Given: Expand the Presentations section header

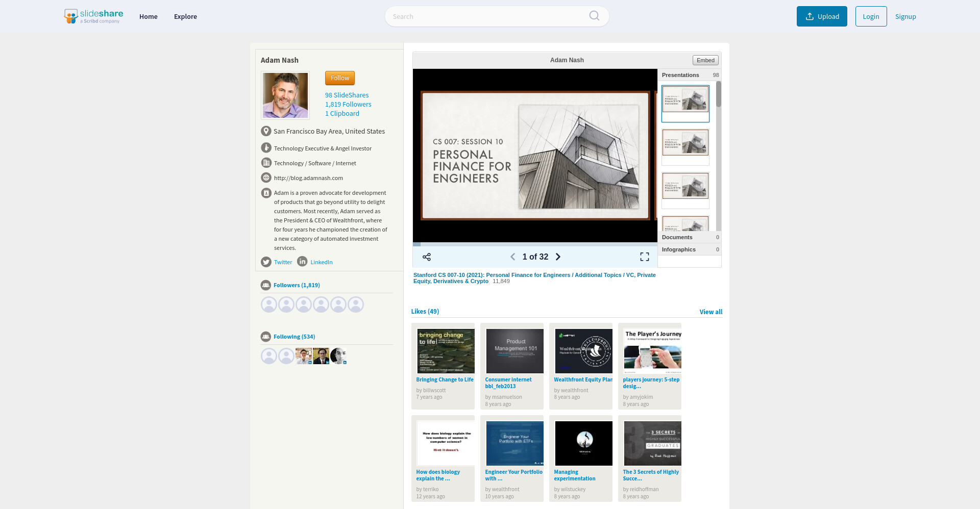Looking at the screenshot, I should click(x=690, y=75).
